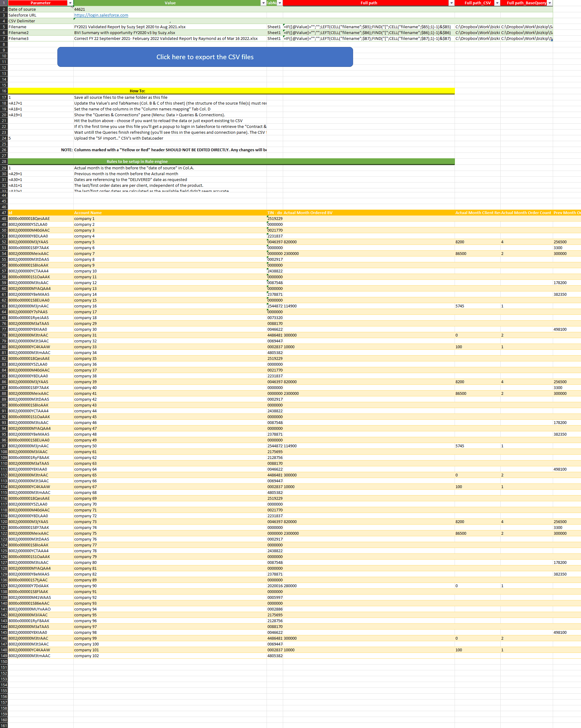Screen dimensions: 581x728
Task: Open the TabName column filter dropdown
Action: [x=280, y=3]
